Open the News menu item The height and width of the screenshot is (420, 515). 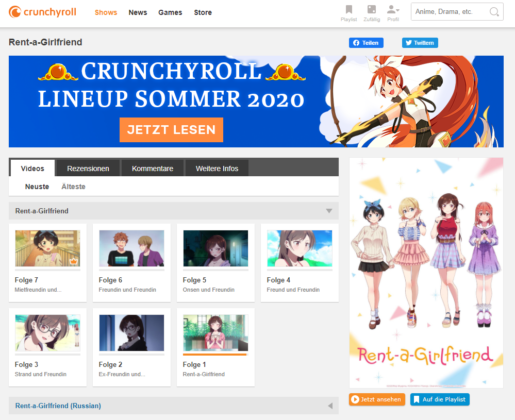(138, 12)
